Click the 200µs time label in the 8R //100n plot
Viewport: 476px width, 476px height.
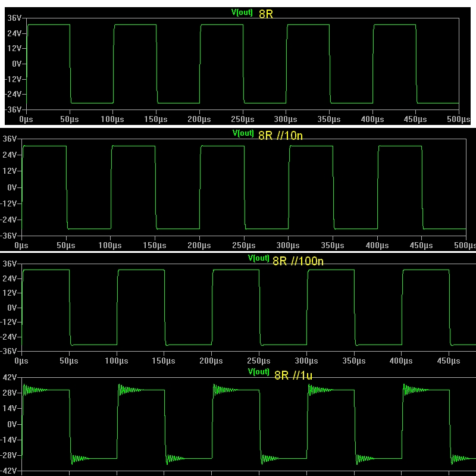tap(211, 361)
